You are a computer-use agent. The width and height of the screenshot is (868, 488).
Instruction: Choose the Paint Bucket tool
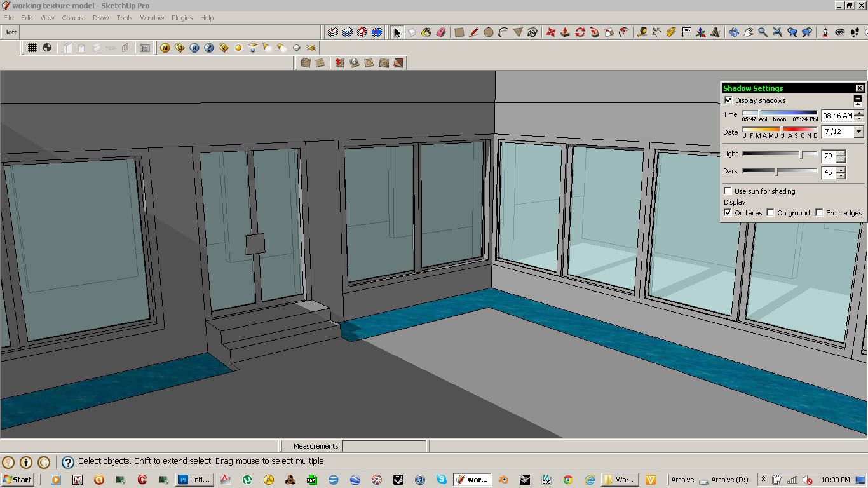pos(426,32)
